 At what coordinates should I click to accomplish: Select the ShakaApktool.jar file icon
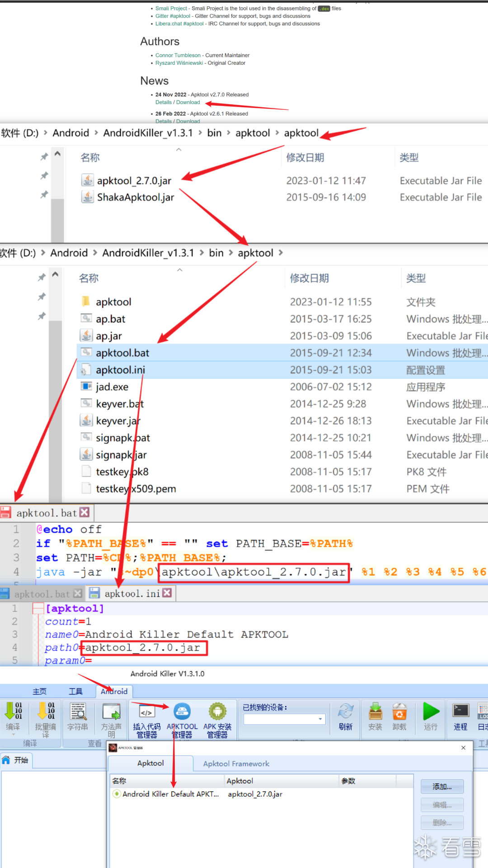[87, 197]
